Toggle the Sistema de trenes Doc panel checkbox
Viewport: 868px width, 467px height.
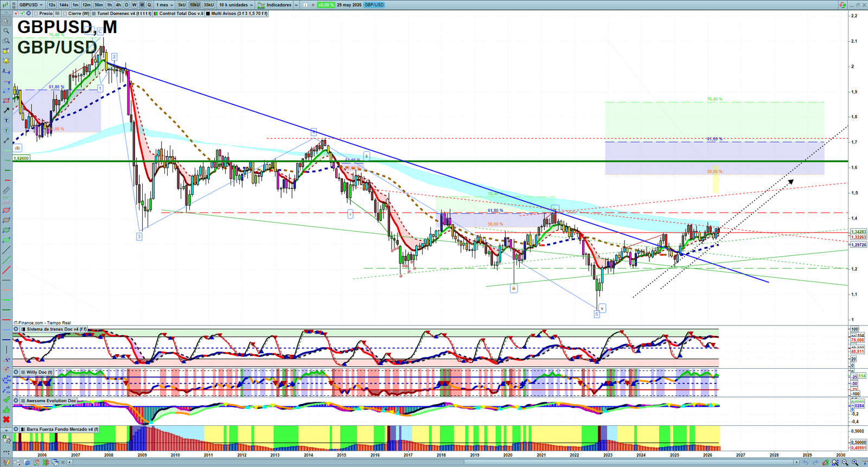pos(23,329)
